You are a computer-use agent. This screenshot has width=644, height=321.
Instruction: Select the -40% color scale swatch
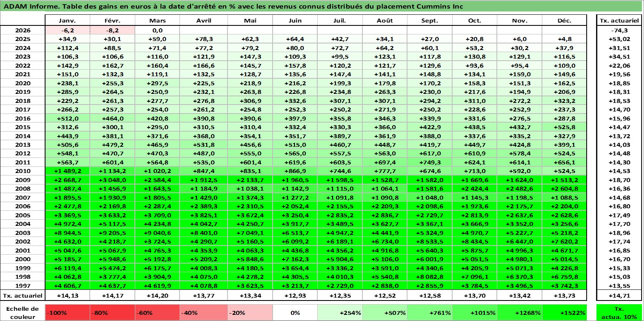coord(204,312)
